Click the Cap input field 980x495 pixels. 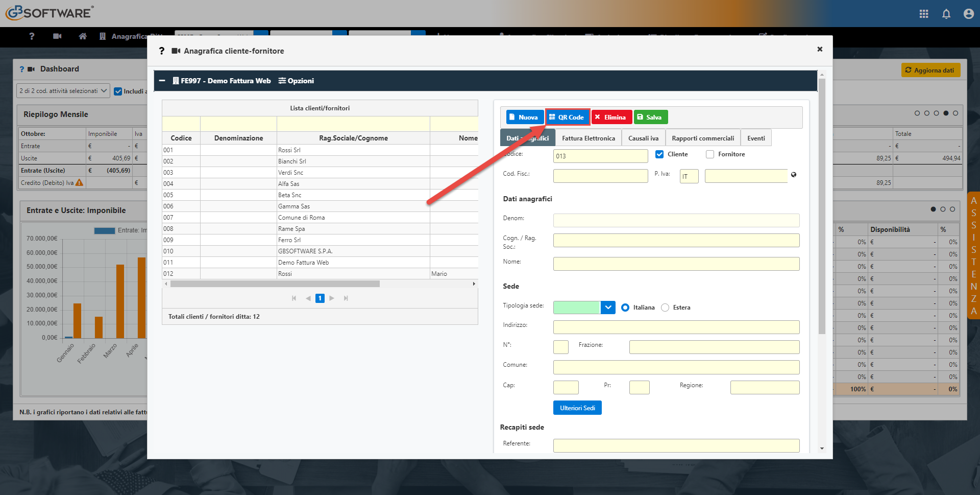pyautogui.click(x=566, y=387)
